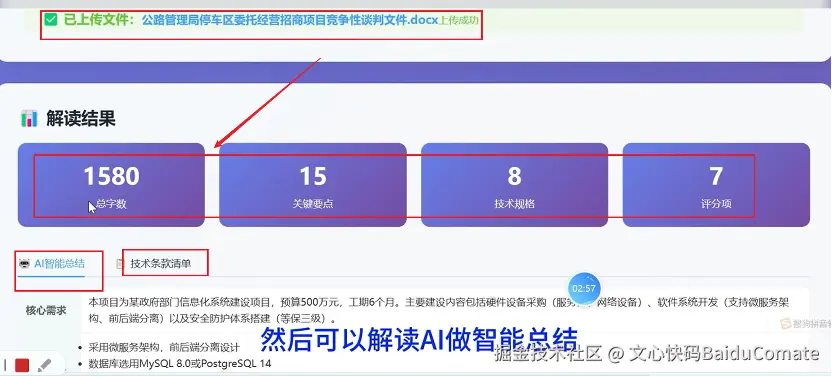Image resolution: width=832 pixels, height=376 pixels.
Task: Click the paragraph starting 本项目为某政府部门
Action: point(439,311)
